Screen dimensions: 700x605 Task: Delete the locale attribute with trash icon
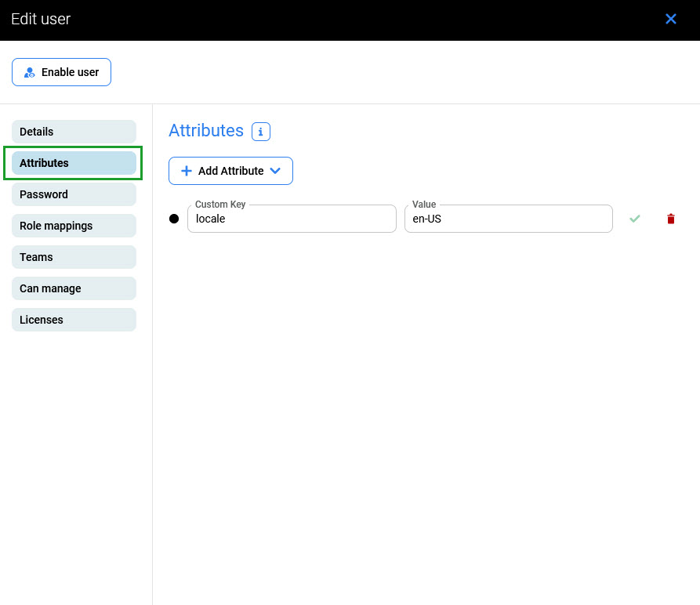[670, 219]
